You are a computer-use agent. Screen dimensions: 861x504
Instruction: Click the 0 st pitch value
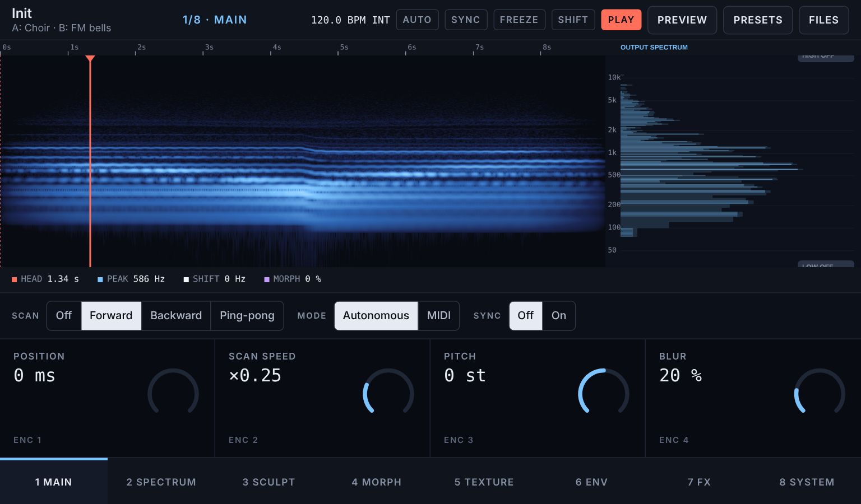click(x=465, y=375)
